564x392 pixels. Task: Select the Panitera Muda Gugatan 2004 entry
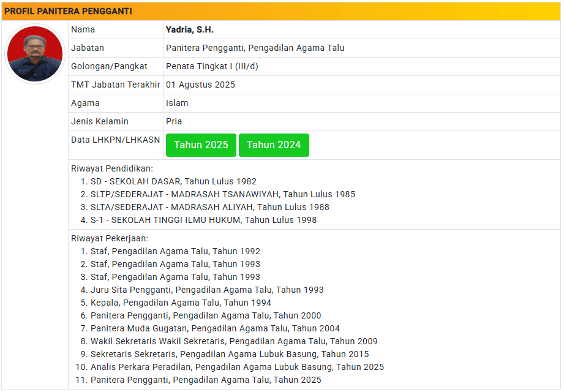click(x=215, y=328)
